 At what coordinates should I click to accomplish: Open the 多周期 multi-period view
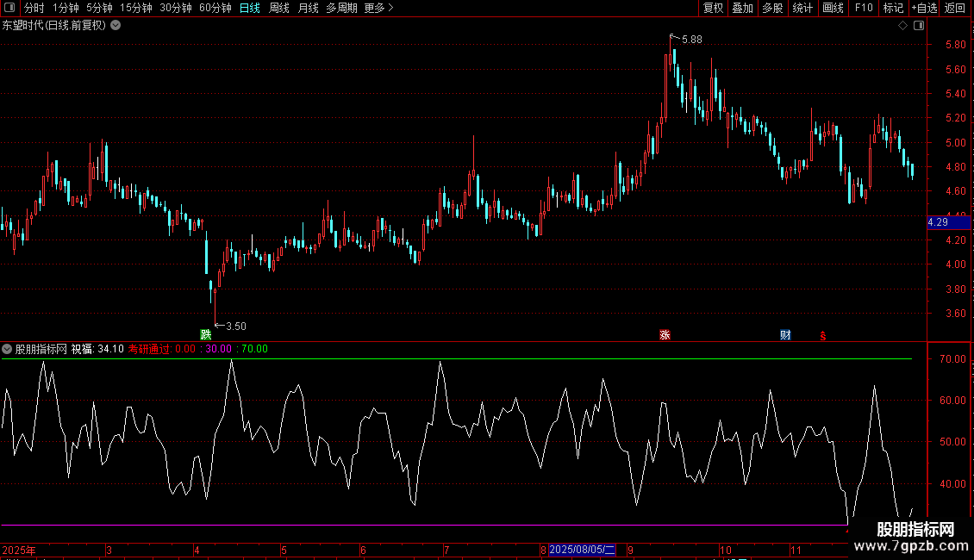tap(341, 8)
